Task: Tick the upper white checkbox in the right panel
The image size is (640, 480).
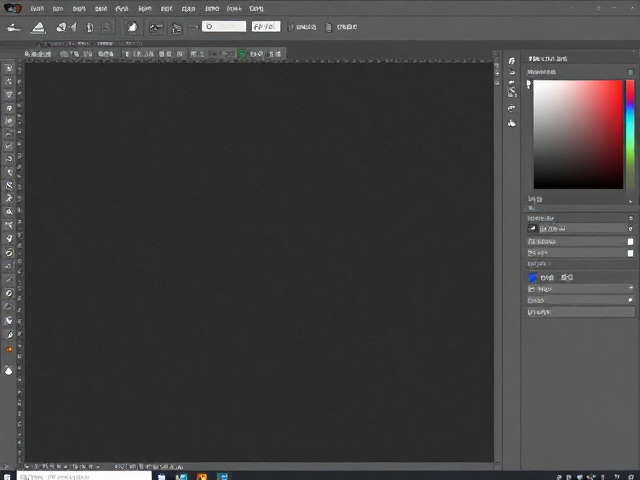Action: coord(630,242)
